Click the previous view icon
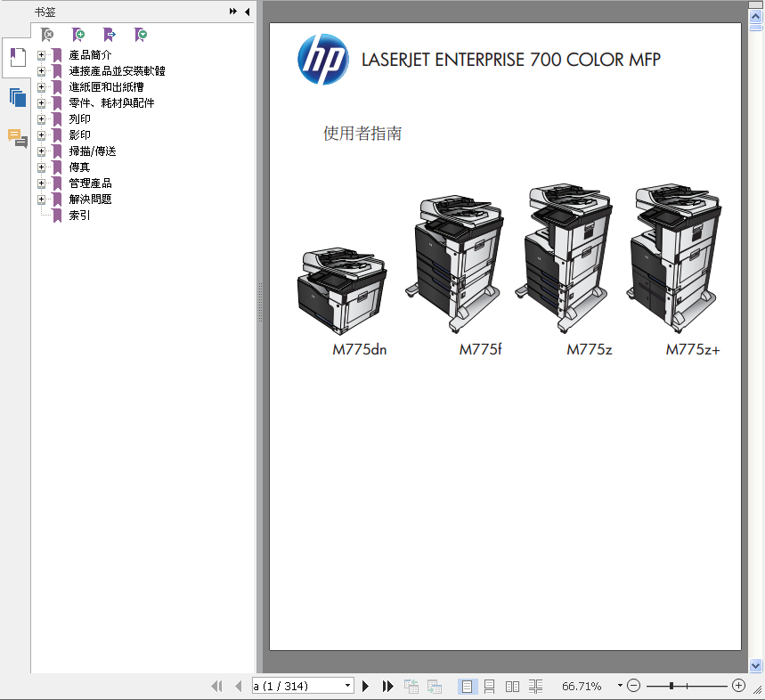 point(411,687)
